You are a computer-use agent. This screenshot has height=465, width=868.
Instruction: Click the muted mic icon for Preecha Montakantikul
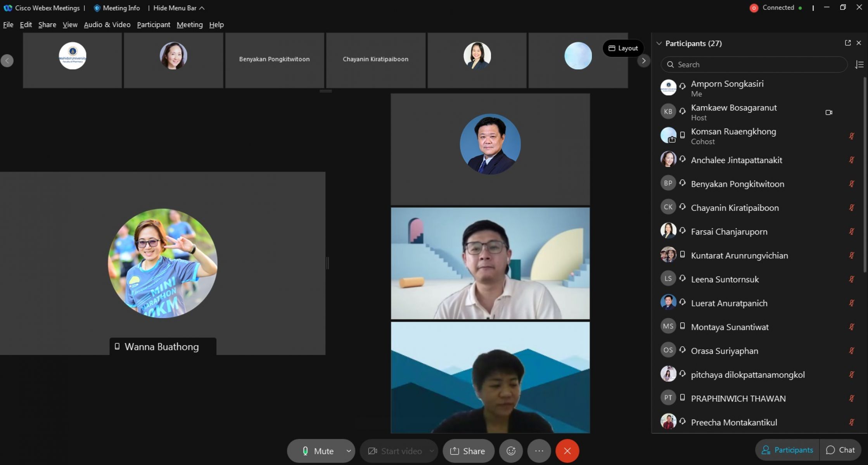(x=851, y=422)
